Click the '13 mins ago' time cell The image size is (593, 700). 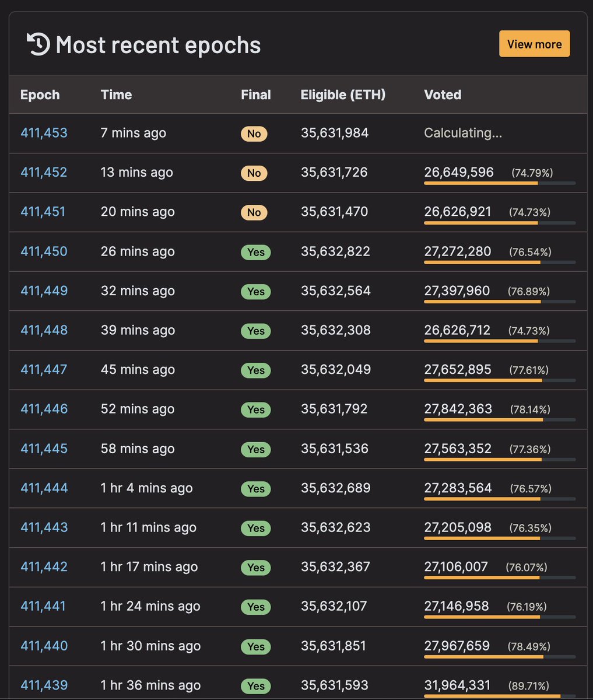[x=137, y=173]
